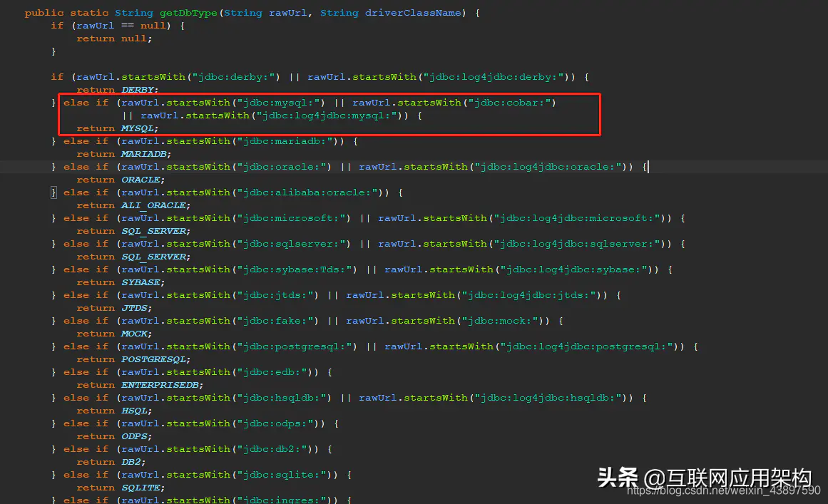Click the ODPS constant
Screen dimensions: 828x504
(x=135, y=436)
